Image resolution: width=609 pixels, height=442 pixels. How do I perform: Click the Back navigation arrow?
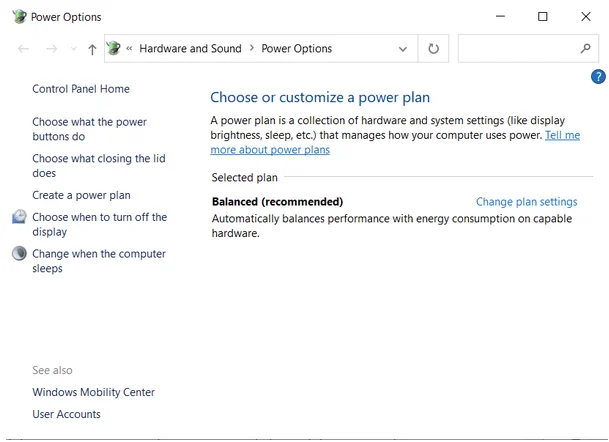24,49
